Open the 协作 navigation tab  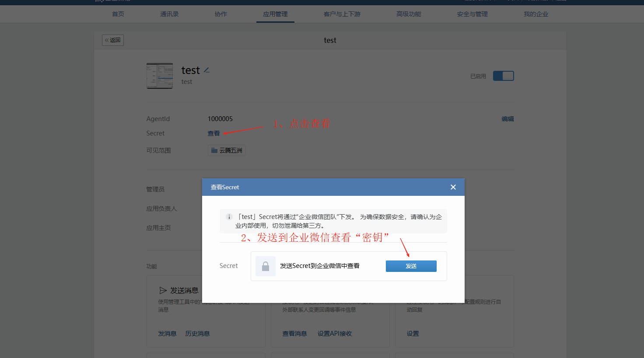[x=221, y=14]
